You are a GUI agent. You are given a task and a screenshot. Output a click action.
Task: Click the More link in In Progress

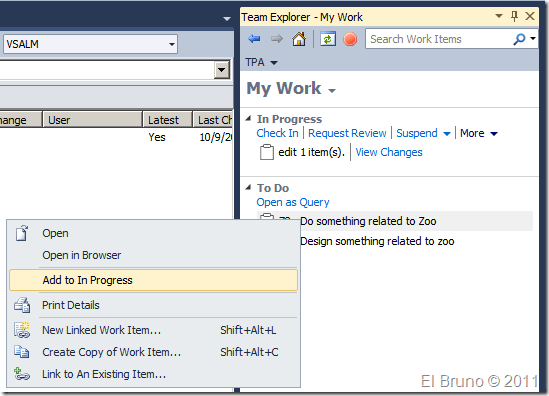point(472,133)
